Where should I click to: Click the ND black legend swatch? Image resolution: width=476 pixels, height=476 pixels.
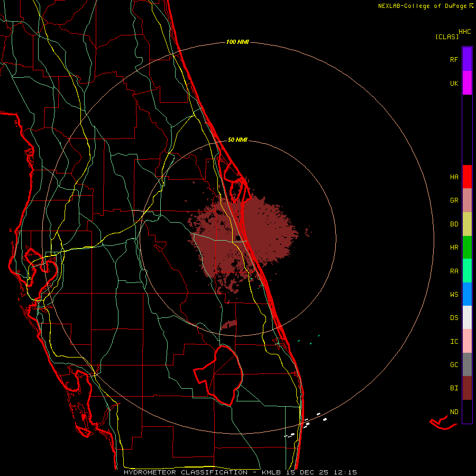[467, 411]
